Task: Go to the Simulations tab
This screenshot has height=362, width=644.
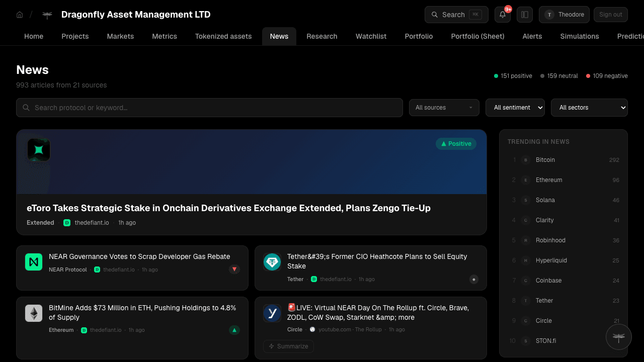Action: click(x=580, y=36)
